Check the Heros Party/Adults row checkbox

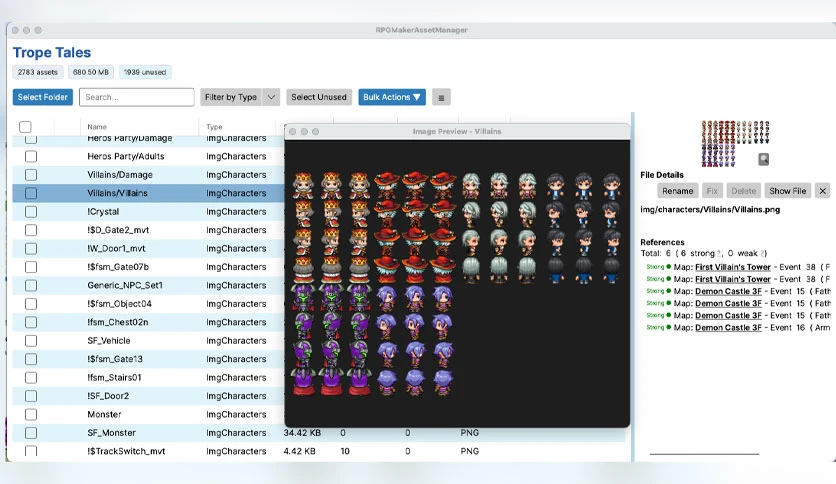31,156
